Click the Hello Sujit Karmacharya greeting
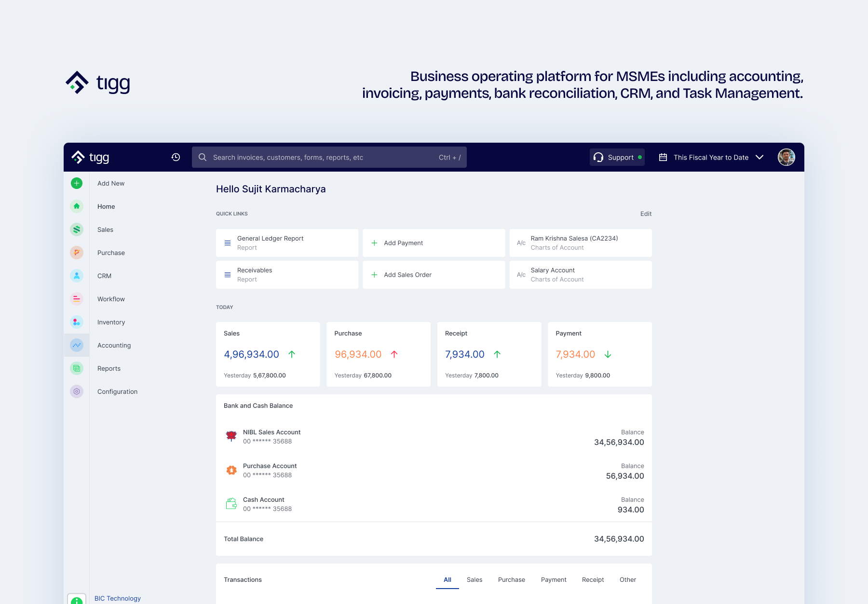868x604 pixels. click(271, 189)
